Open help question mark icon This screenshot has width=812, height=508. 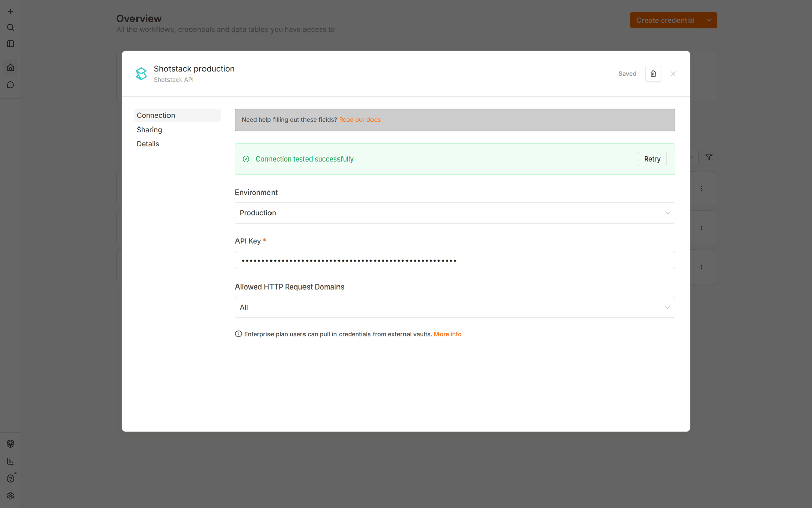coord(10,479)
